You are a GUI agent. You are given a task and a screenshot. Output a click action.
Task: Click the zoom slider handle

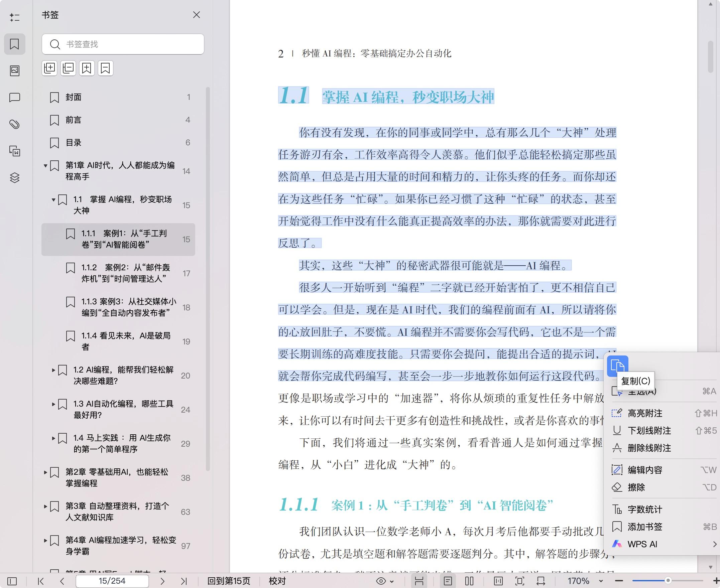(668, 581)
